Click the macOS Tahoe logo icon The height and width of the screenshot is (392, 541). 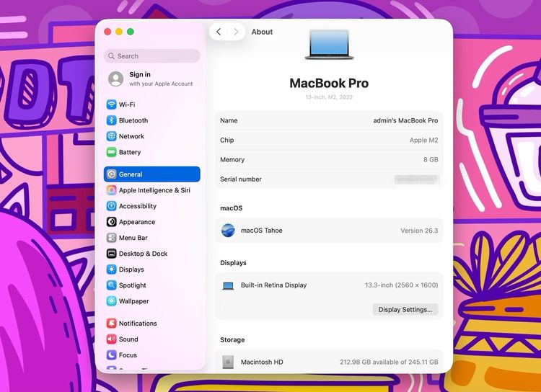(228, 231)
